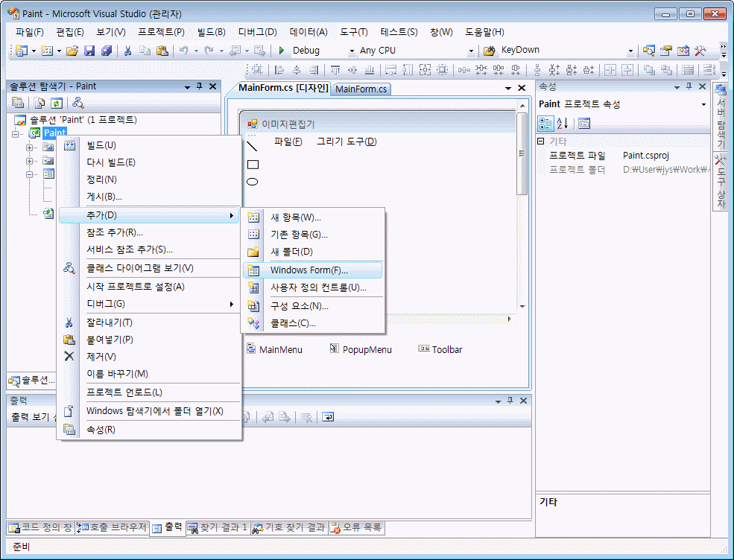The height and width of the screenshot is (560, 734).
Task: Click the Save All multiple-floppies icon
Action: tap(107, 51)
